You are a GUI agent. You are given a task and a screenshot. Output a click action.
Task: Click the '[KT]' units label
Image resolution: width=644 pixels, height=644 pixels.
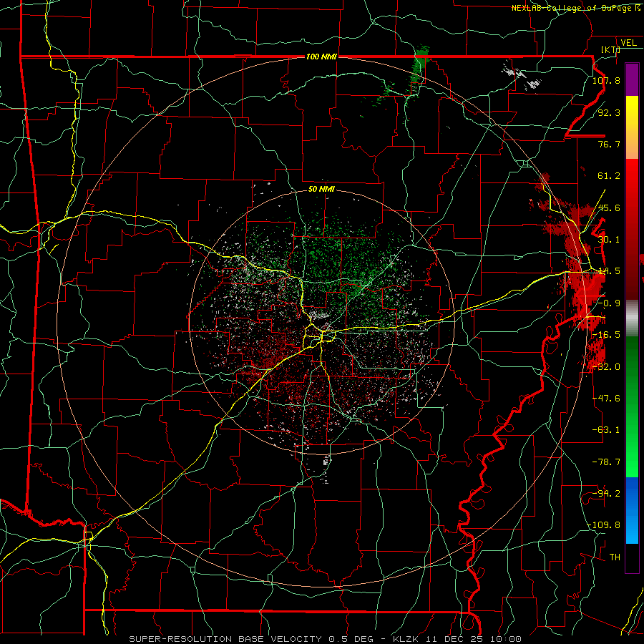pyautogui.click(x=610, y=49)
